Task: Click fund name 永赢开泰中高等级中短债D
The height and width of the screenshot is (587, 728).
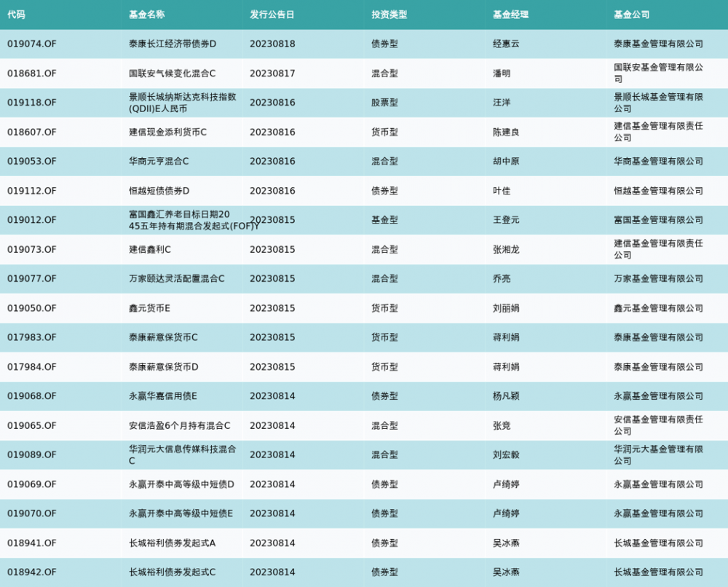Action: point(181,484)
